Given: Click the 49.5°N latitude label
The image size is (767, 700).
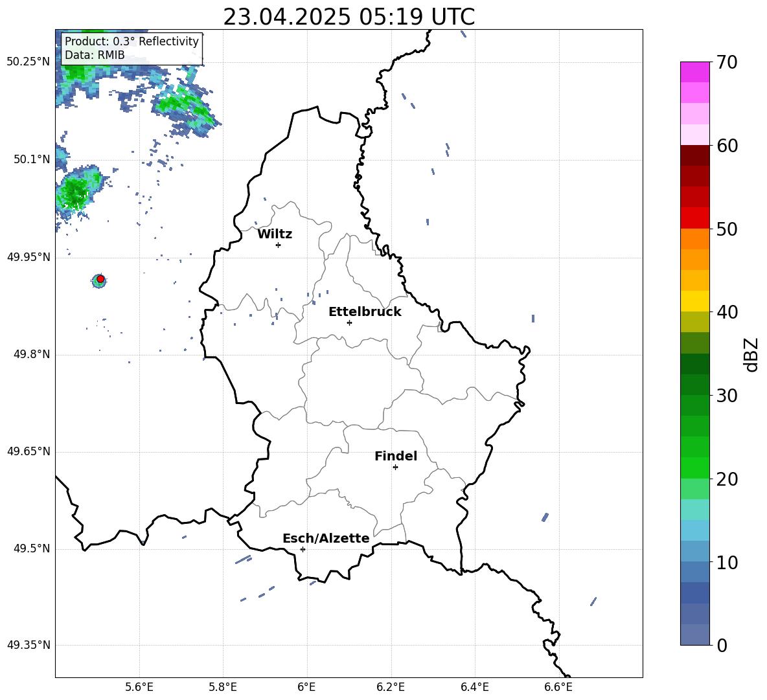Looking at the screenshot, I should (32, 548).
